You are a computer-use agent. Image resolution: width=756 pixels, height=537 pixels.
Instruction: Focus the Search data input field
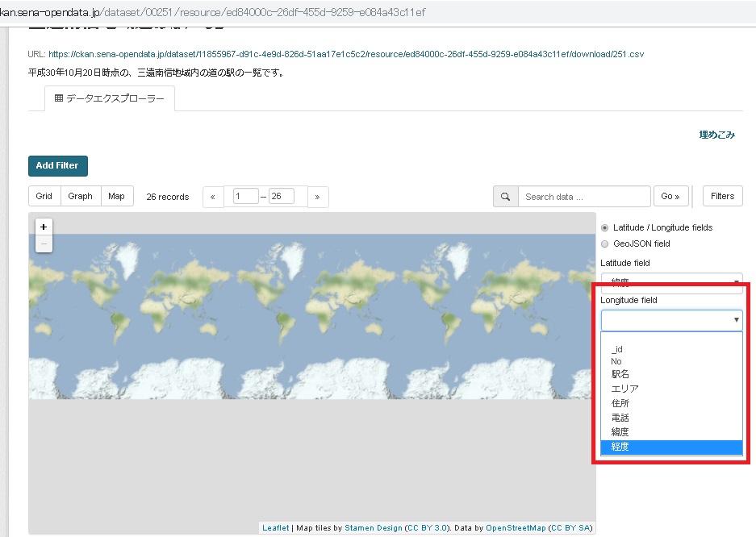(583, 197)
